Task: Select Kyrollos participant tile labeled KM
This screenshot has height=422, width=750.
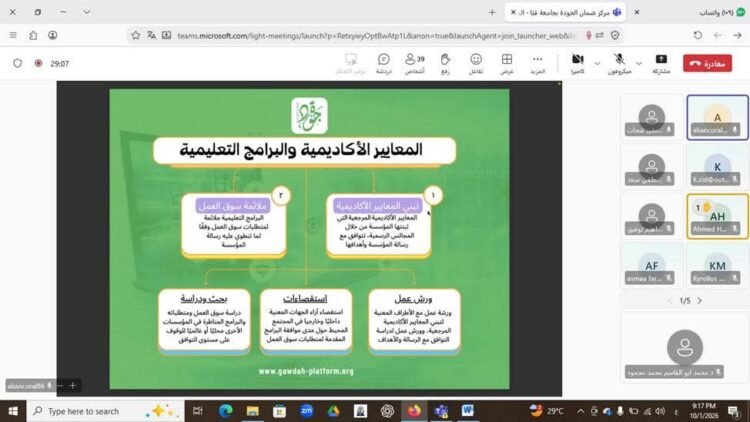Action: pyautogui.click(x=717, y=266)
